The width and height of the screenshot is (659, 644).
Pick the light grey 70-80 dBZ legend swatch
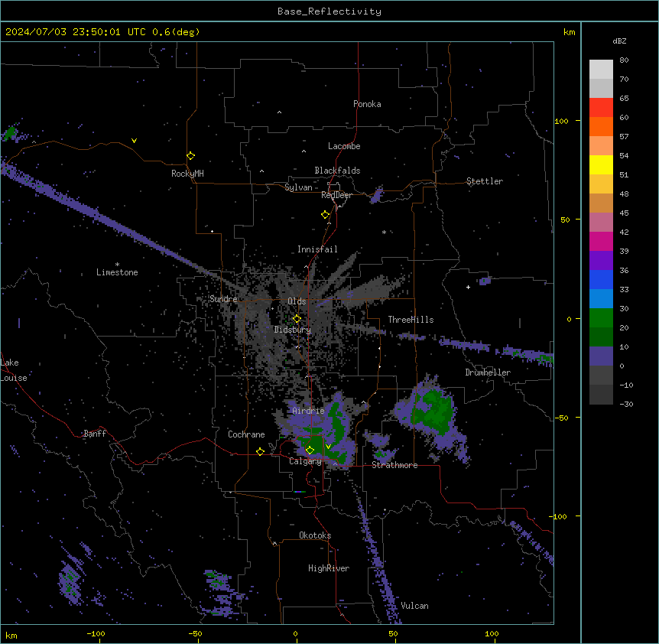pos(601,70)
